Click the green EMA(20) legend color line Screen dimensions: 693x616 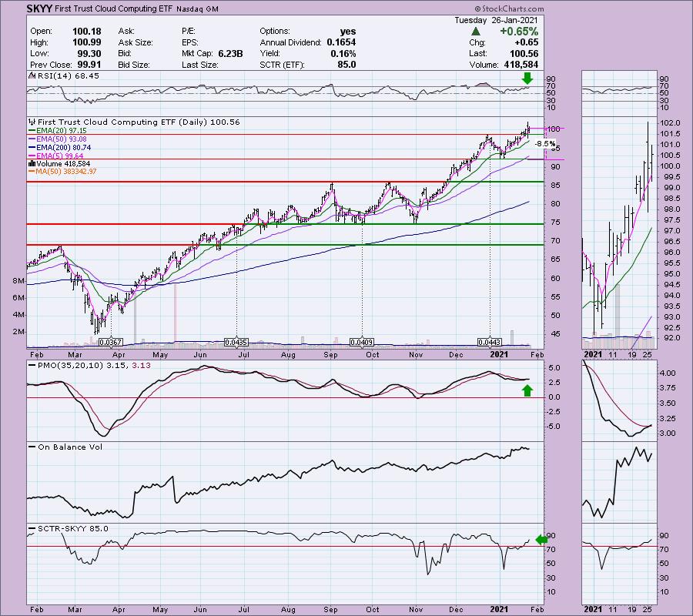coord(32,131)
